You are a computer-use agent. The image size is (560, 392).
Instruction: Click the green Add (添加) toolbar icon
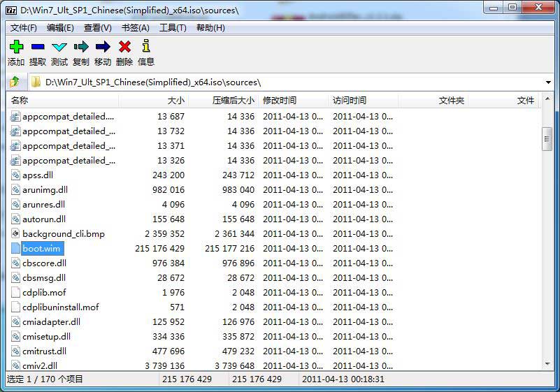(x=16, y=47)
